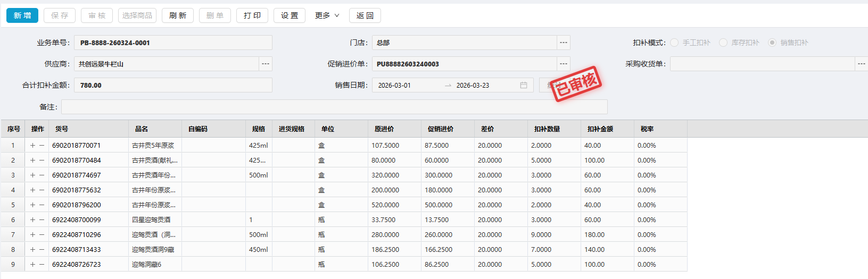
Task: Open promotion price order ellipsis lookup
Action: (564, 64)
